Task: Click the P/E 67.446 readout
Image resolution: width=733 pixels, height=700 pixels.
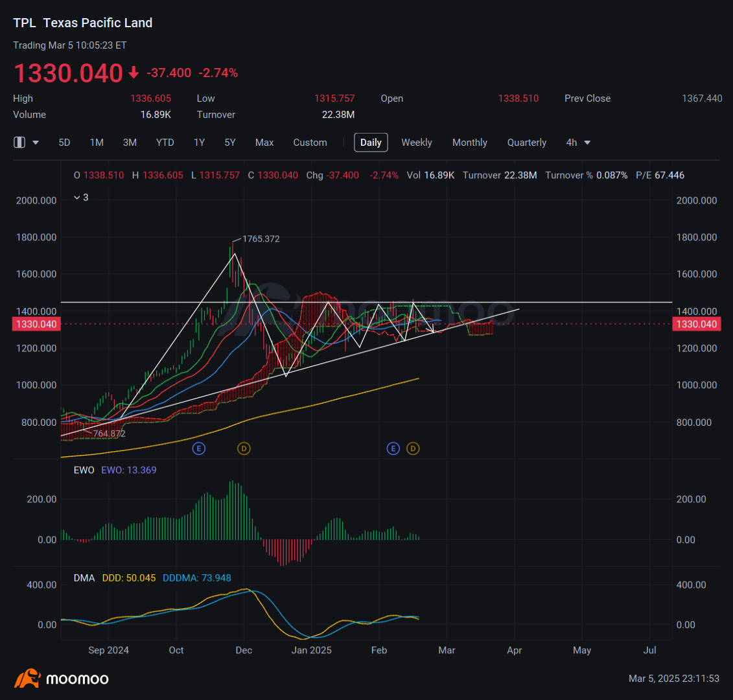Action: click(x=660, y=176)
